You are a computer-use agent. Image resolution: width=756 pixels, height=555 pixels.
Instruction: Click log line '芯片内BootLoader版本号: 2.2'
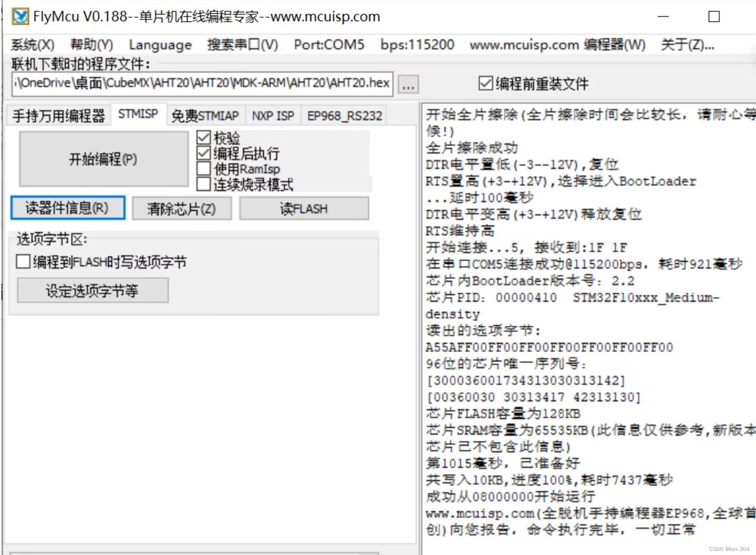[530, 281]
